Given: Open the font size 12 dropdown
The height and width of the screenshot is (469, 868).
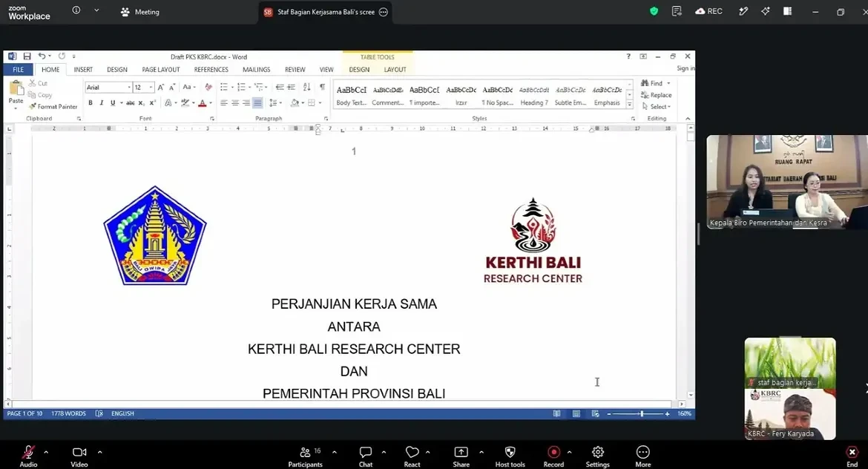Looking at the screenshot, I should click(151, 88).
